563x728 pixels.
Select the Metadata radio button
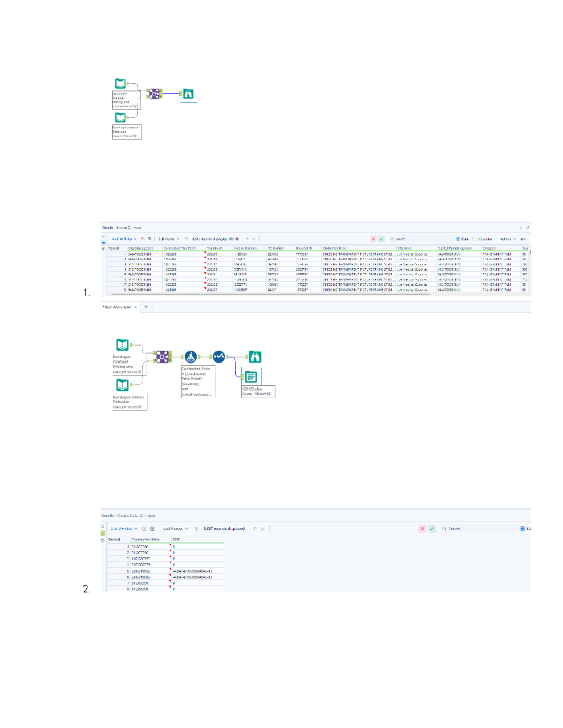[x=474, y=239]
